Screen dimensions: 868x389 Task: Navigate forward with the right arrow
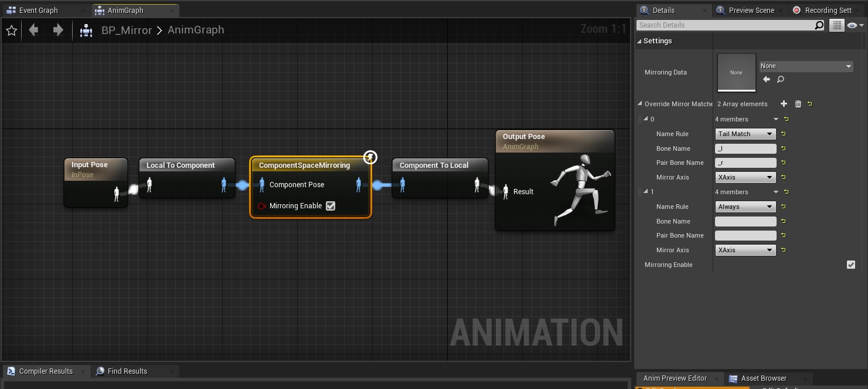point(57,30)
